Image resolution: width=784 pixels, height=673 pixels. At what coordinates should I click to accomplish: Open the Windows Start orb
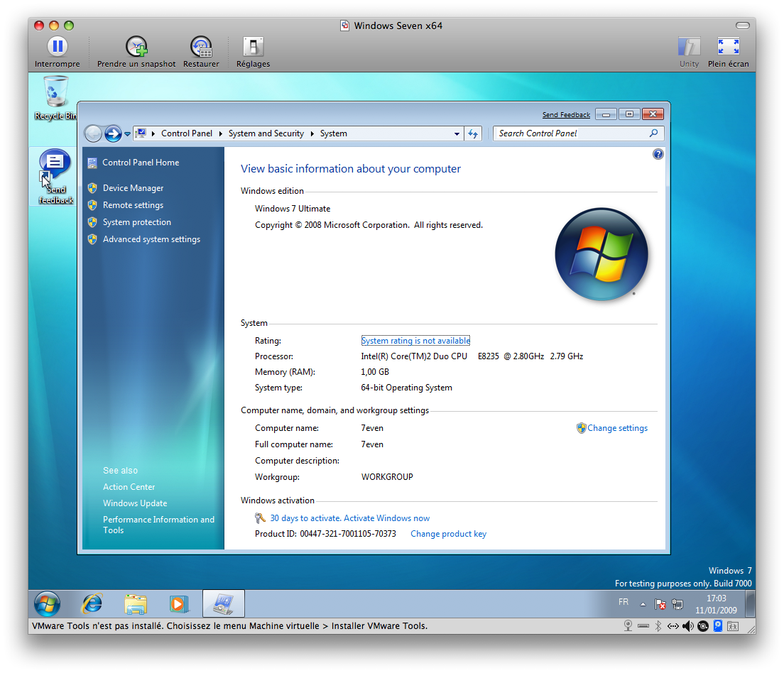point(47,603)
